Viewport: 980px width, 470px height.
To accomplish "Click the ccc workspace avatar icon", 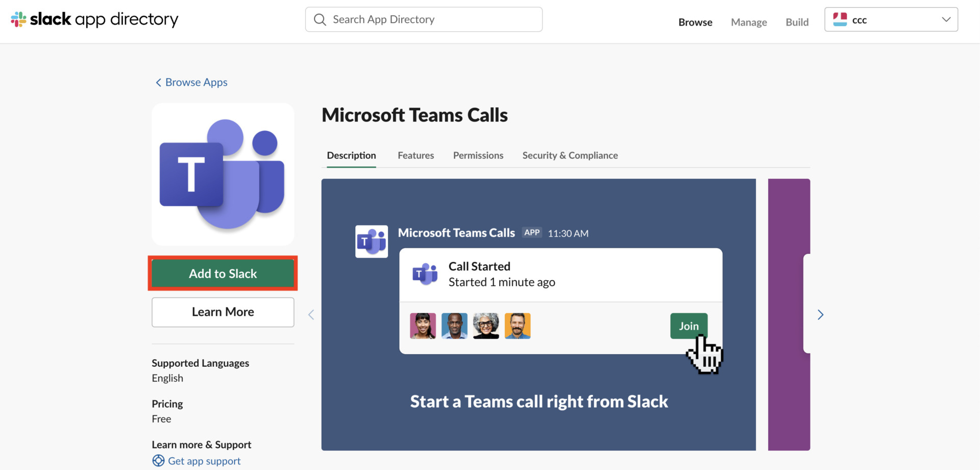I will (840, 19).
